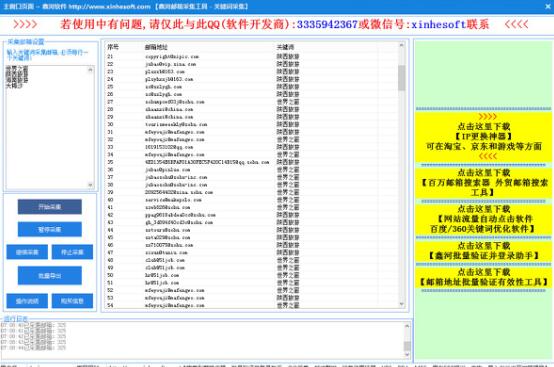554x367 pixels.
Task: Select email row number 22
Action: (x=252, y=64)
